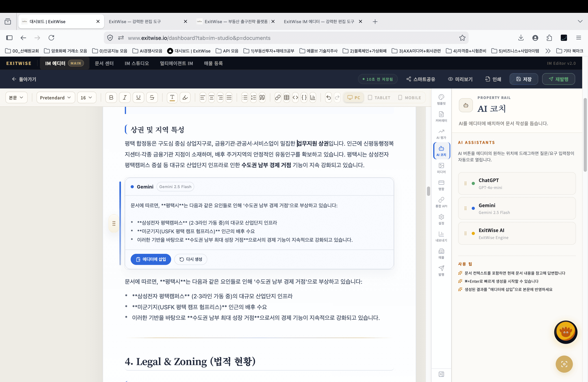Toggle bold formatting in the editor toolbar
Screen dimensions: 588x382
[111, 97]
